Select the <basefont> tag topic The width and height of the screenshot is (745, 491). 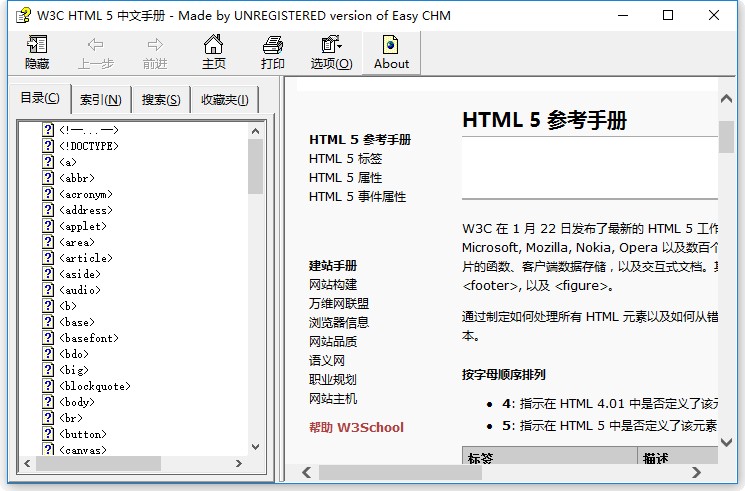pos(89,338)
